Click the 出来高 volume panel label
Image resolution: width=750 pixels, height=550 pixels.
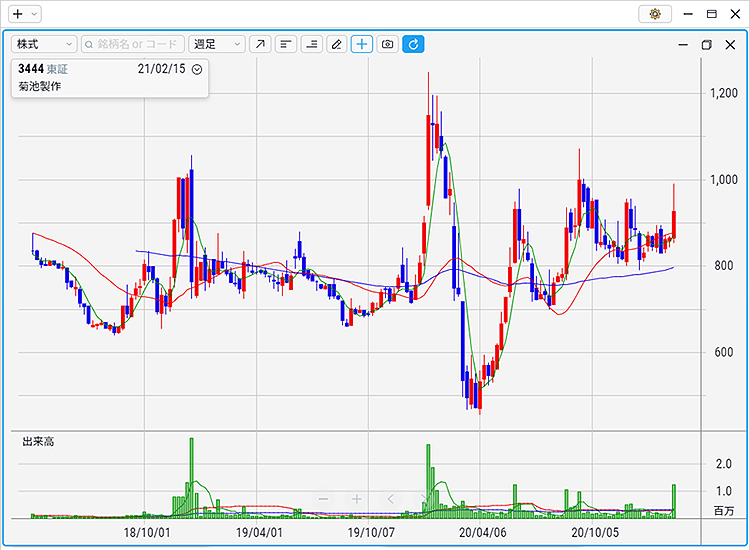click(x=38, y=441)
